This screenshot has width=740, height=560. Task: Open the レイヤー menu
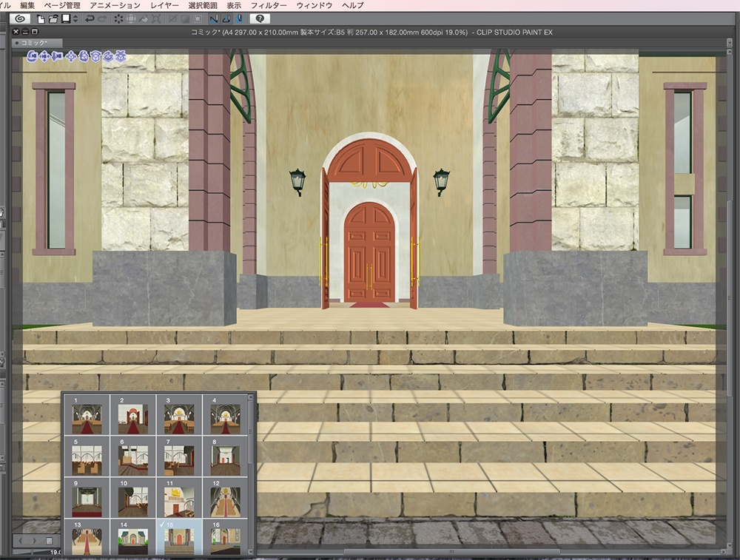pyautogui.click(x=165, y=5)
